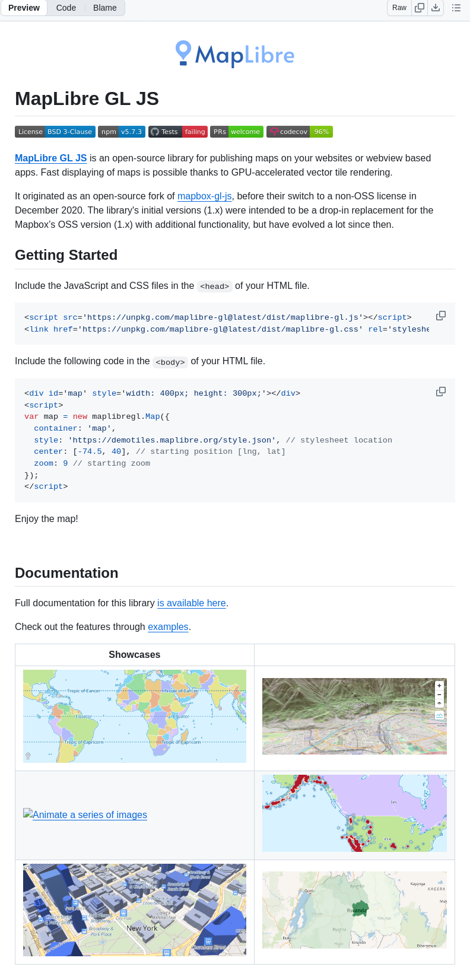Copy the script include code snippet

(x=440, y=316)
